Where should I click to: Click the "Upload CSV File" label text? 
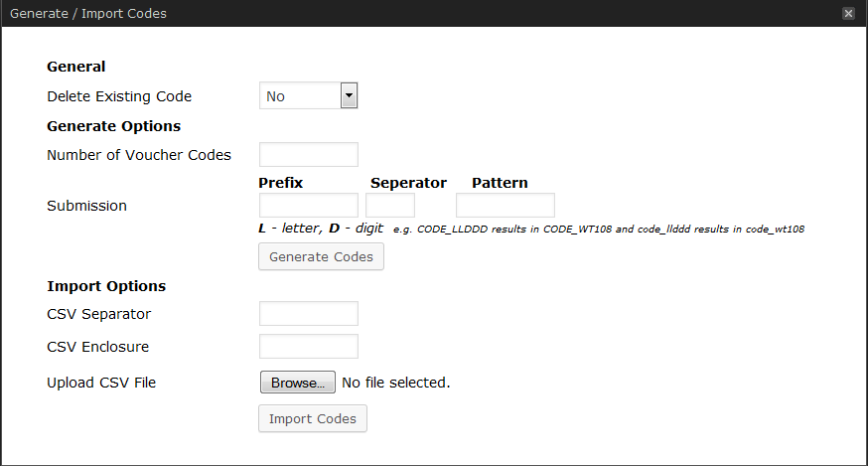tap(101, 383)
